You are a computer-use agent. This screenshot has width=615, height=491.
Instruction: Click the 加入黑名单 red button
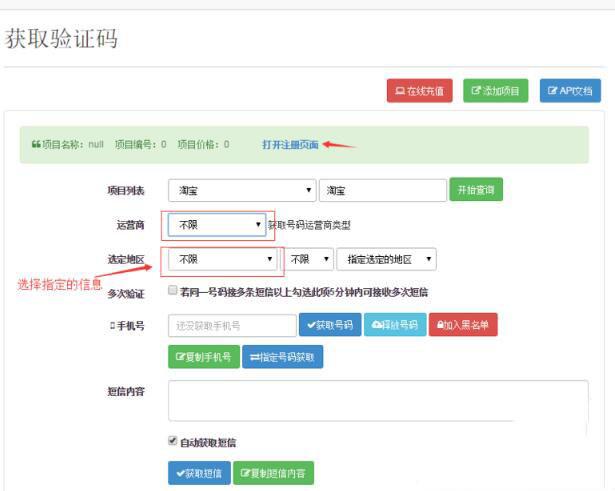[463, 325]
